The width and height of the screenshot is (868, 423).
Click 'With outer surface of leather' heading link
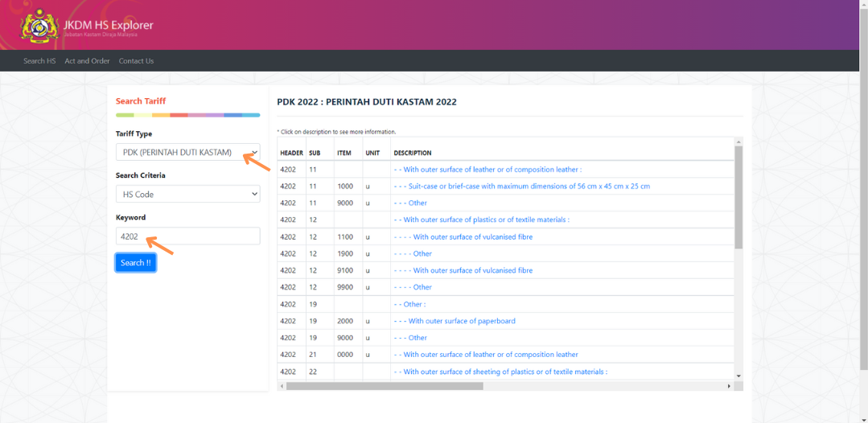click(x=487, y=170)
